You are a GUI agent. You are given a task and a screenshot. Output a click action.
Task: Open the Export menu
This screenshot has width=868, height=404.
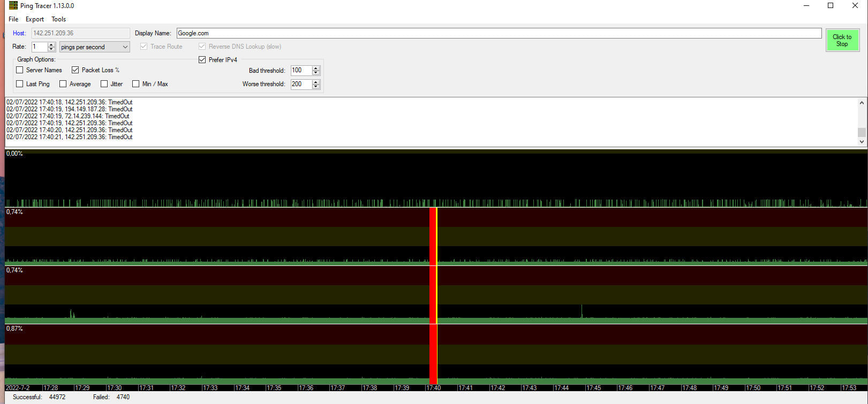click(35, 19)
